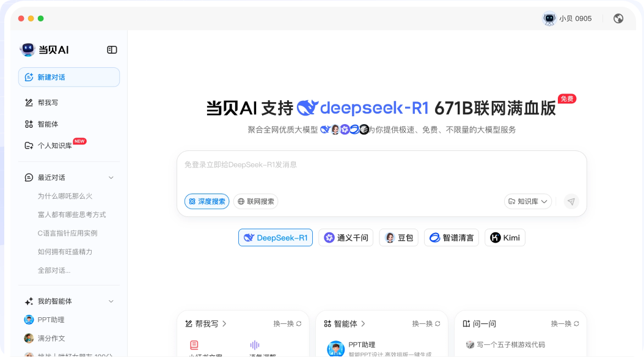Open 个人知识库 in sidebar
The width and height of the screenshot is (644, 357).
(x=48, y=145)
